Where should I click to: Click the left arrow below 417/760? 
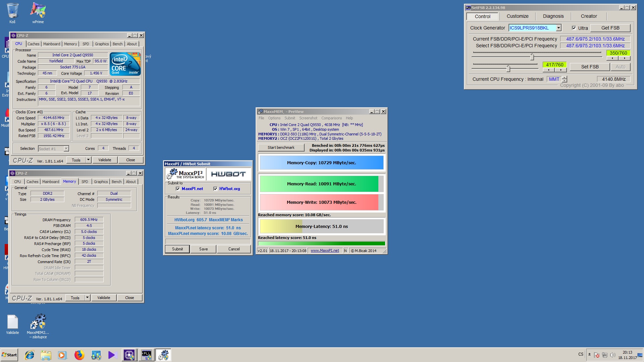[x=549, y=70]
